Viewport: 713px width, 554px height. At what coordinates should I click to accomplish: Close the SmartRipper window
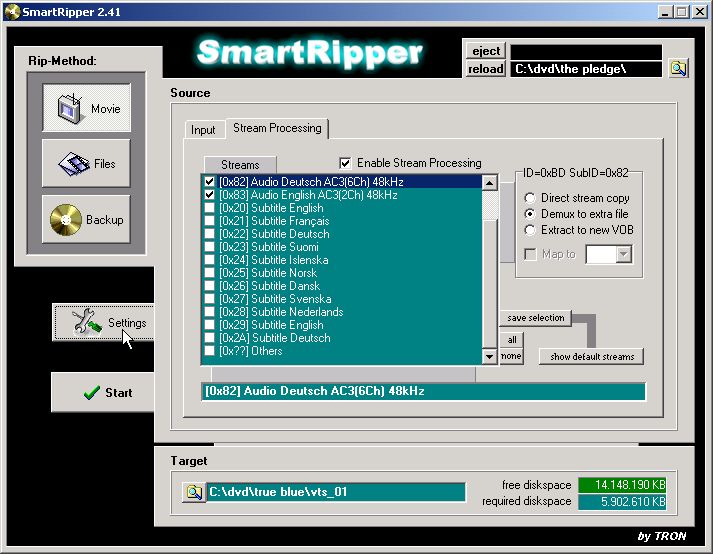tap(699, 11)
